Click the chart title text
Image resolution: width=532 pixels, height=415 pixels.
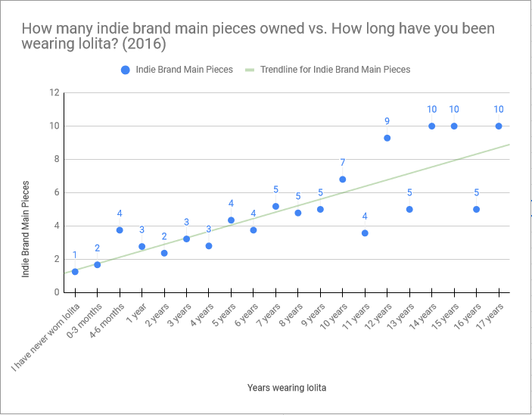coord(257,38)
